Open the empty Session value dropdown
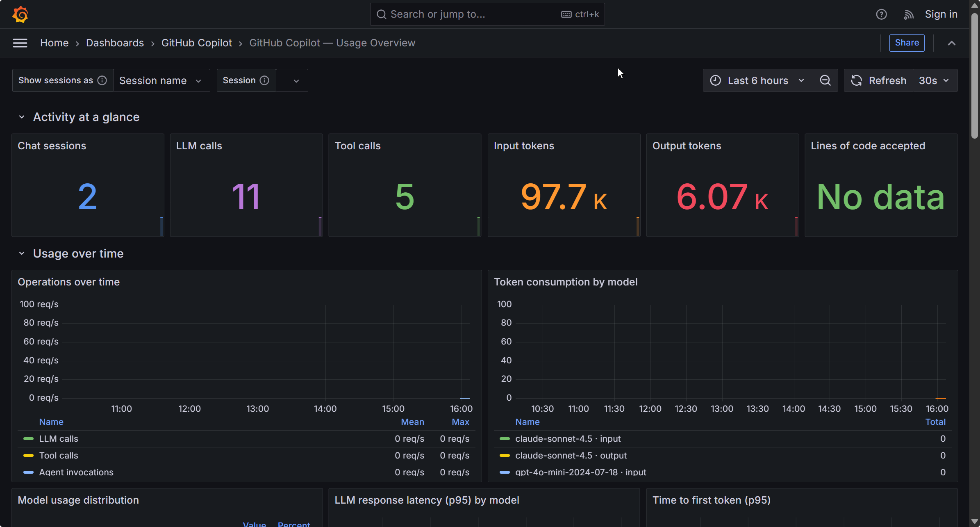 (292, 80)
